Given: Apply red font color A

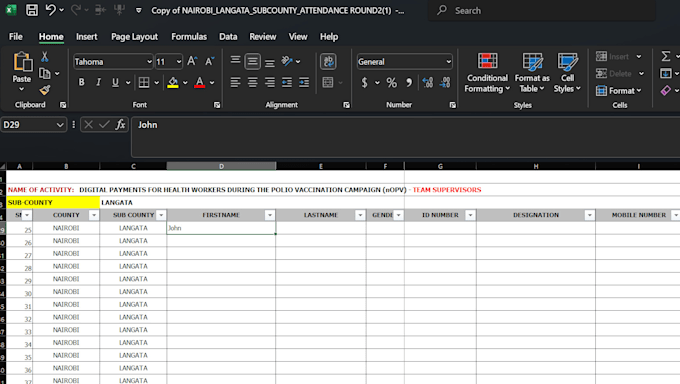Looking at the screenshot, I should pos(199,82).
